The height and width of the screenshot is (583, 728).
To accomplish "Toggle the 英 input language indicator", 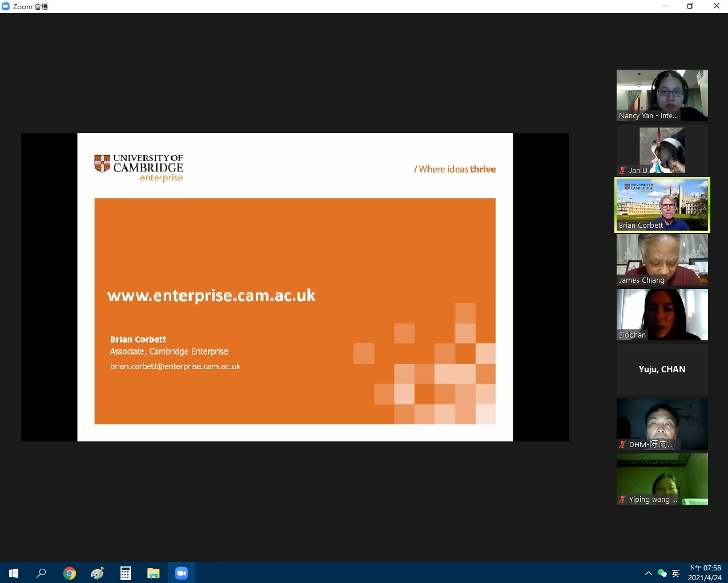I will (x=676, y=573).
